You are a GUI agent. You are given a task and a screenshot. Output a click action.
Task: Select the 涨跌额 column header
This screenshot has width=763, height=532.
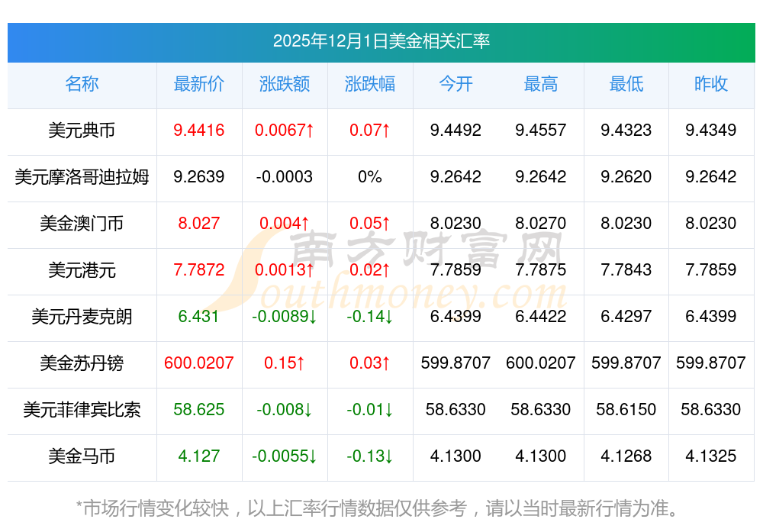[x=285, y=84]
